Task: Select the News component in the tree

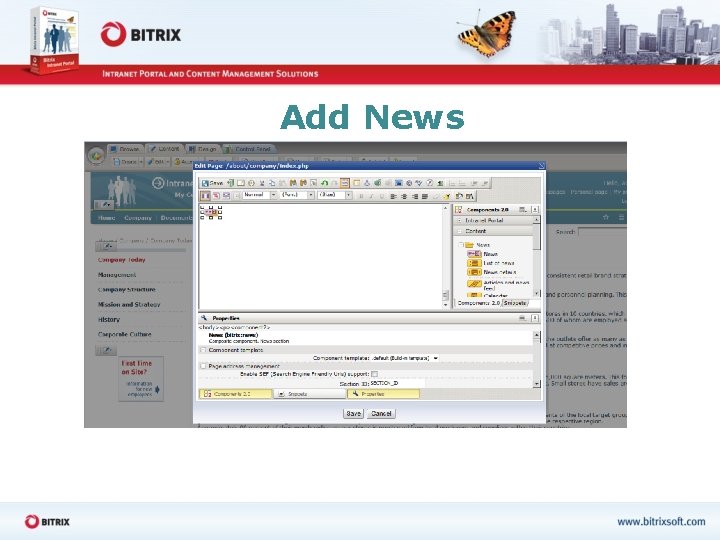Action: point(483,254)
